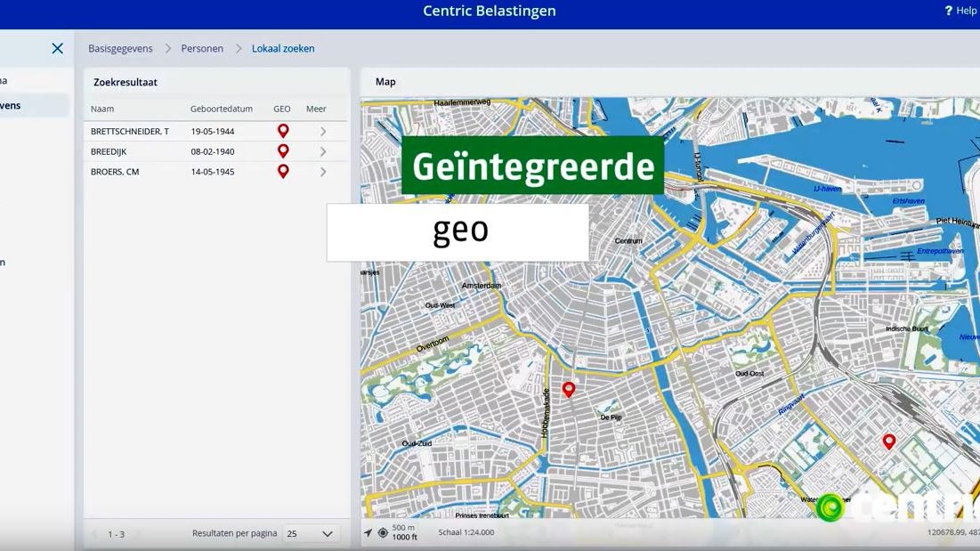
Task: Close the side panel with X icon
Action: (58, 48)
